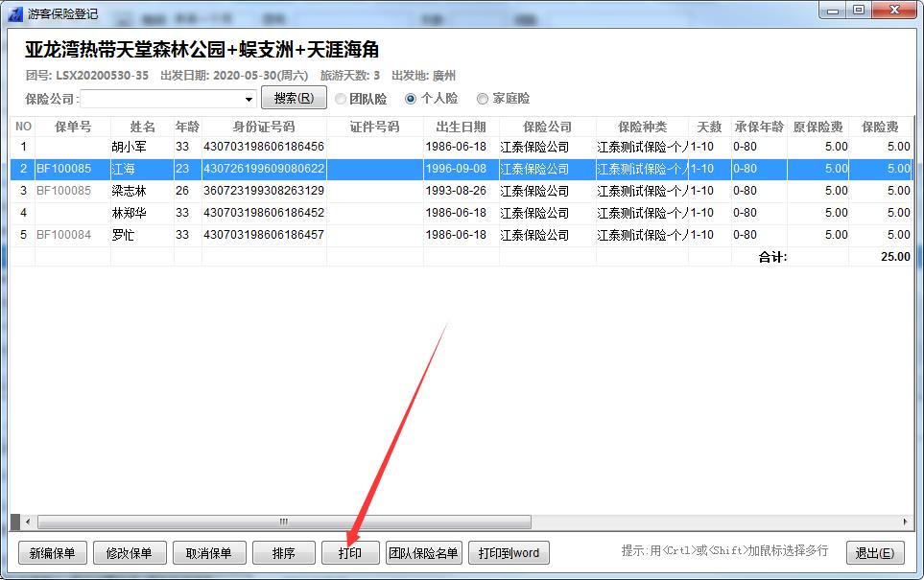The height and width of the screenshot is (580, 924).
Task: Click the 排序 button
Action: click(x=283, y=553)
